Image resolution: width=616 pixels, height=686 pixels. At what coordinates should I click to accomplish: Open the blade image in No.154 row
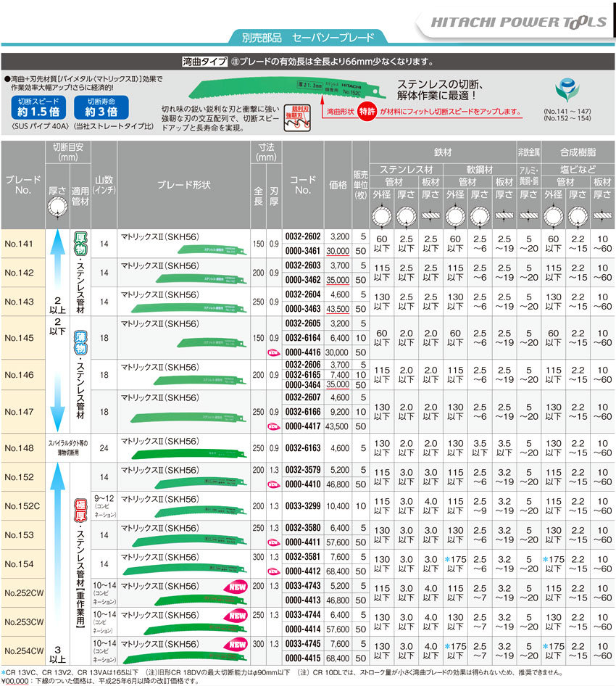185,569
